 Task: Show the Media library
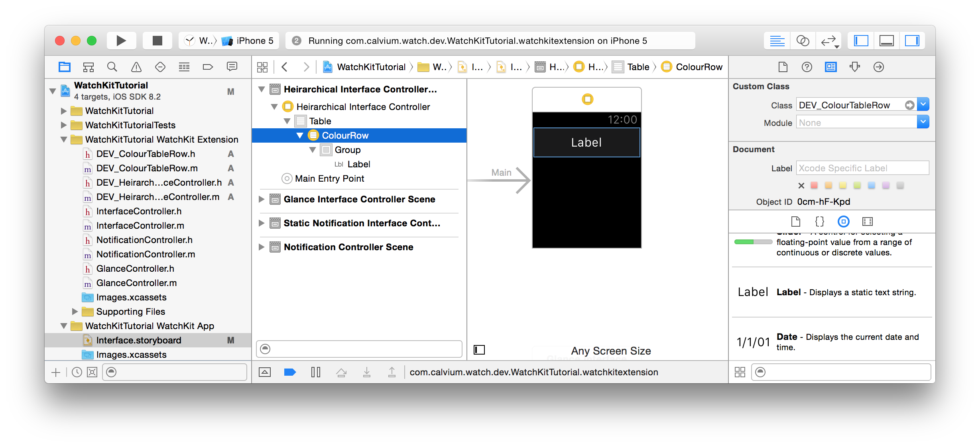(868, 222)
